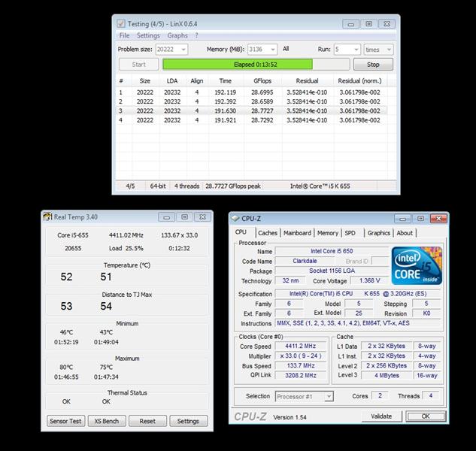Open the Memory (MiB) dropdown
Screen dimensions: 476x451
click(x=273, y=50)
